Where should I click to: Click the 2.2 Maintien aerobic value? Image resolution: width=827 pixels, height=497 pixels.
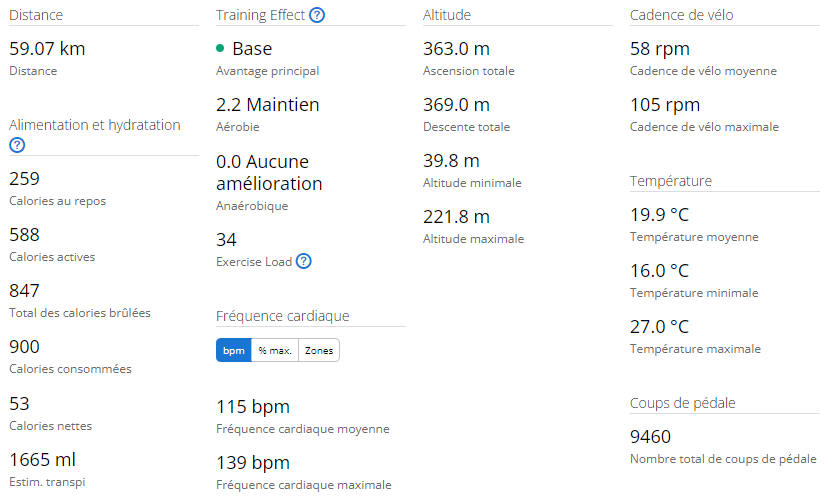tap(268, 105)
